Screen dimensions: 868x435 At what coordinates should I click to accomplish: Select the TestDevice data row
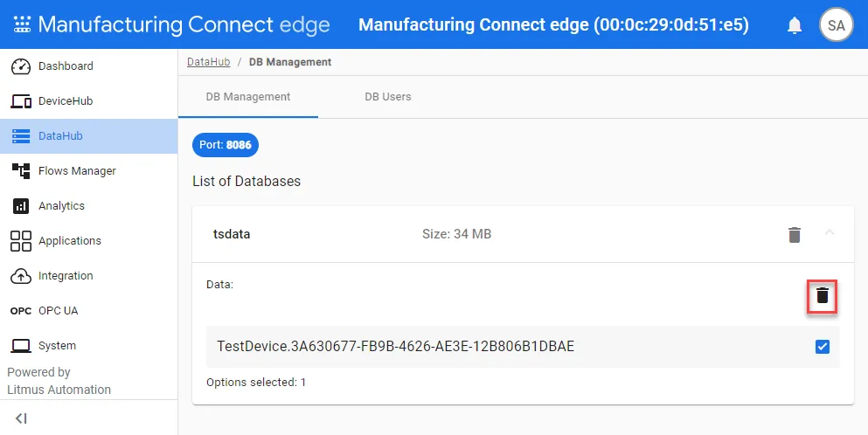pos(523,347)
